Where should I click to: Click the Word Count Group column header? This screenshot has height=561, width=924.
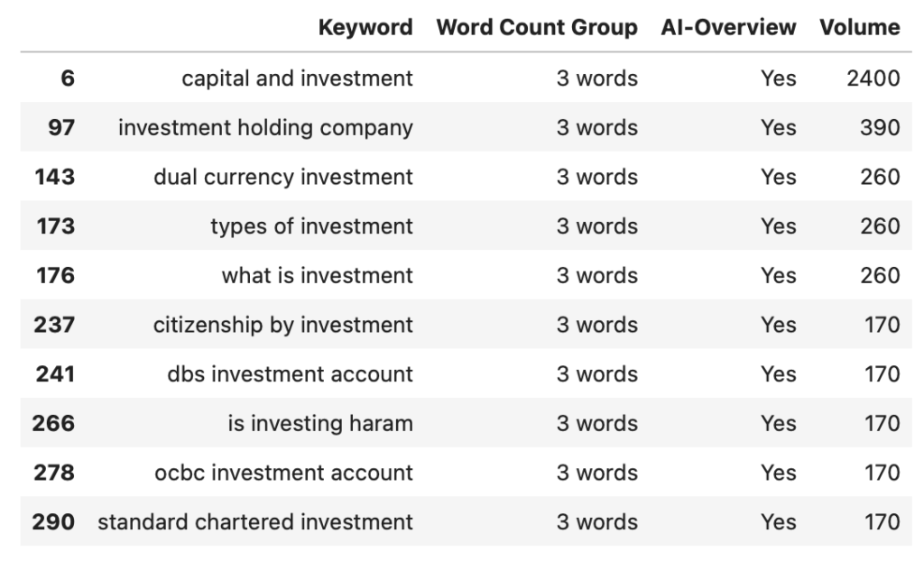[536, 27]
